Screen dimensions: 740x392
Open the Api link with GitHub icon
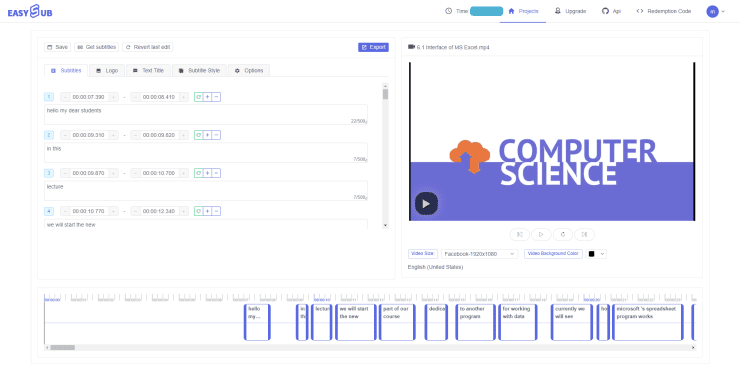click(611, 11)
